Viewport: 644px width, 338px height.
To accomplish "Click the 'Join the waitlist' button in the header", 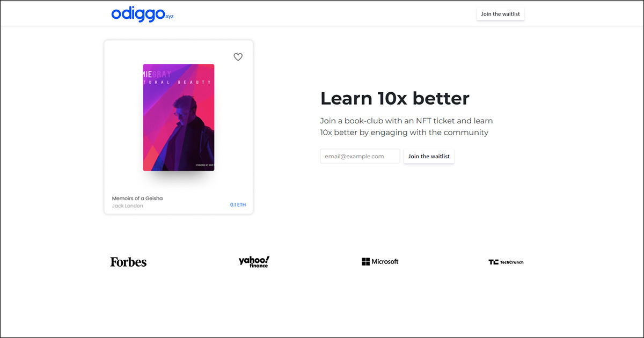I will 500,13.
